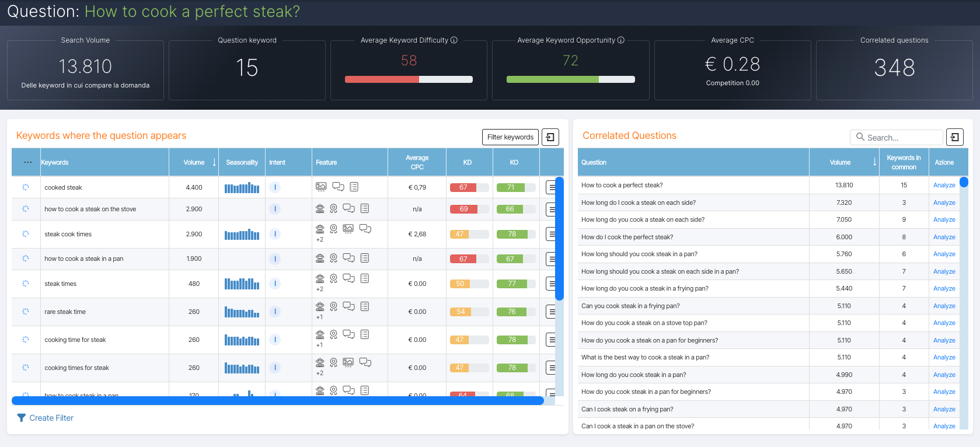980x447 pixels.
Task: Click the KD 67 bar for cooked steak
Action: 469,187
